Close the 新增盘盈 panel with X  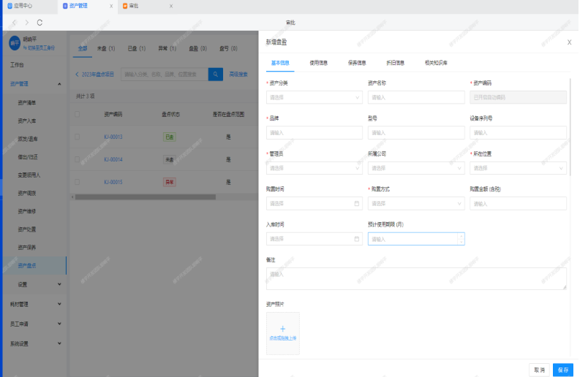(569, 42)
